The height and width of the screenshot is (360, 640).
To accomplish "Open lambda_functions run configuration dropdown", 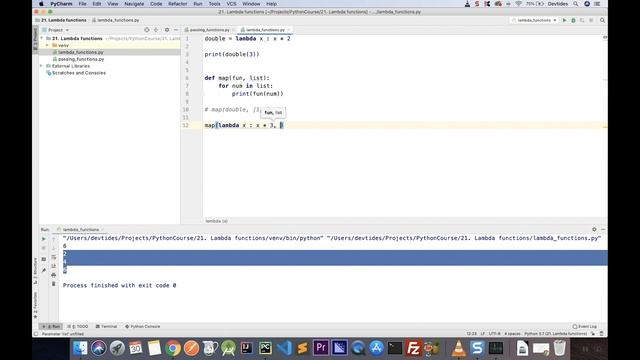I will pos(534,20).
